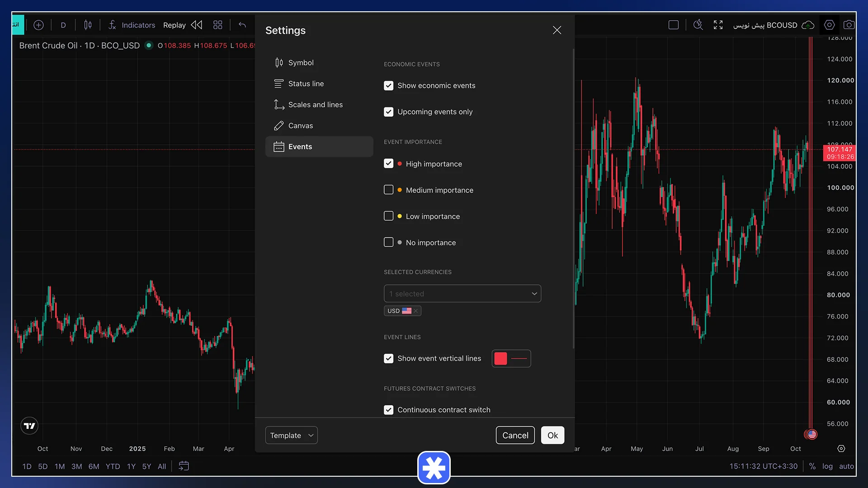
Task: Toggle log scale
Action: 827,466
